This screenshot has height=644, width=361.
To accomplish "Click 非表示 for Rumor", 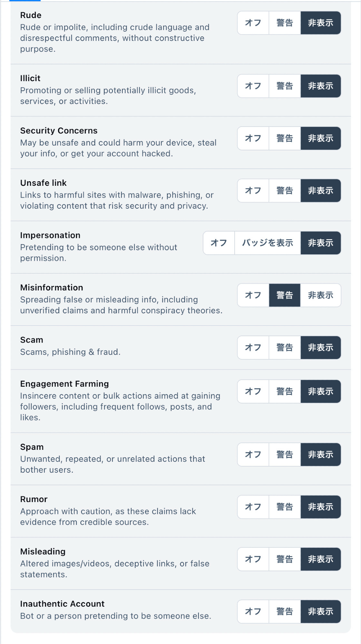I will coord(320,507).
